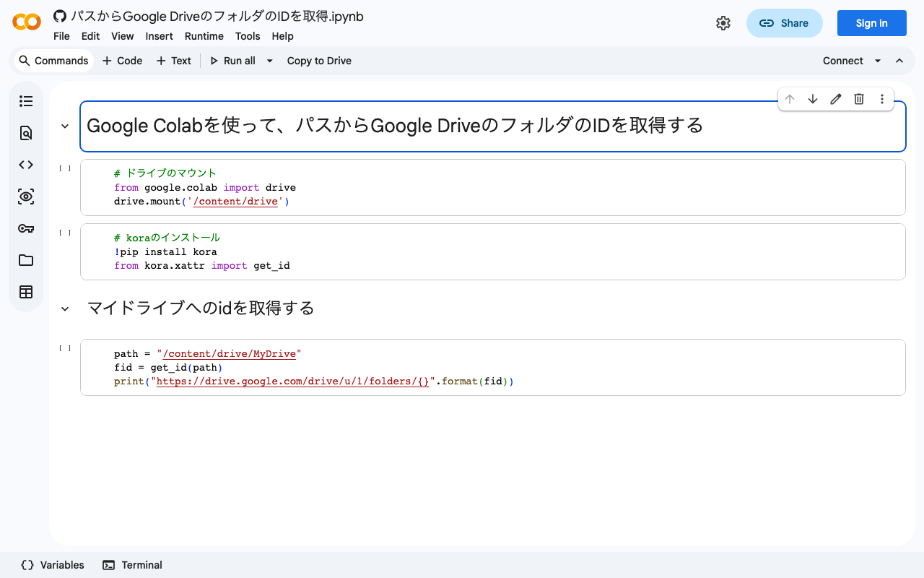Click the delete cell trash icon
This screenshot has width=924, height=578.
tap(859, 99)
